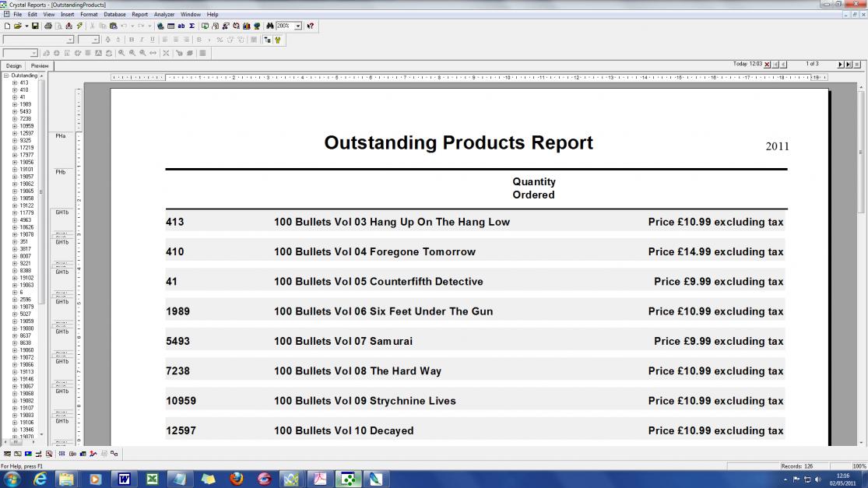Viewport: 868px width, 488px height.
Task: Click the Print icon in toolbar
Action: pyautogui.click(x=48, y=26)
